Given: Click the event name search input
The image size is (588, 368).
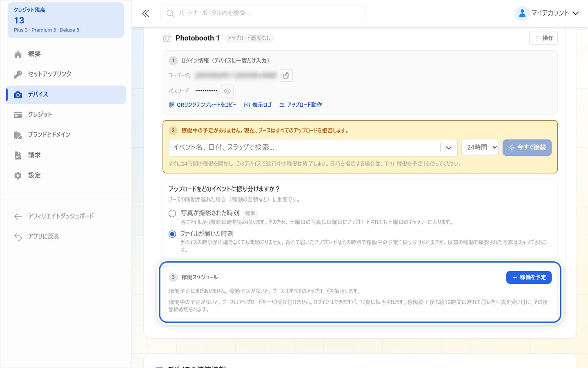Looking at the screenshot, I should 304,148.
